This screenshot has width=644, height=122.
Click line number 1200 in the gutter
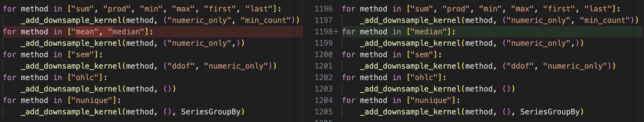324,55
